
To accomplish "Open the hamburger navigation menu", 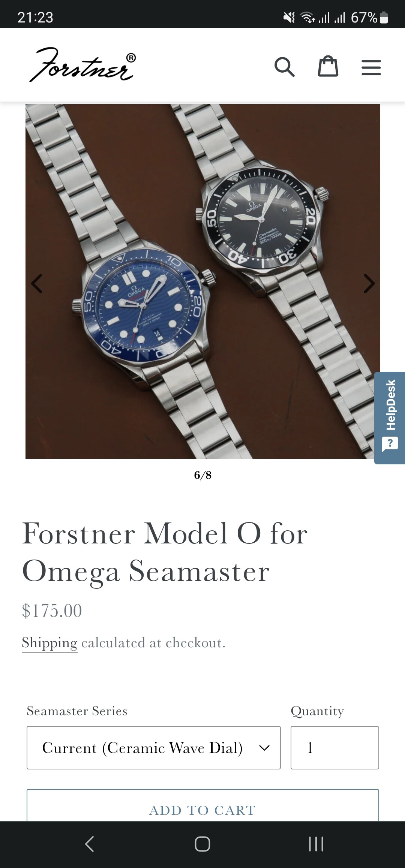I will tap(371, 68).
